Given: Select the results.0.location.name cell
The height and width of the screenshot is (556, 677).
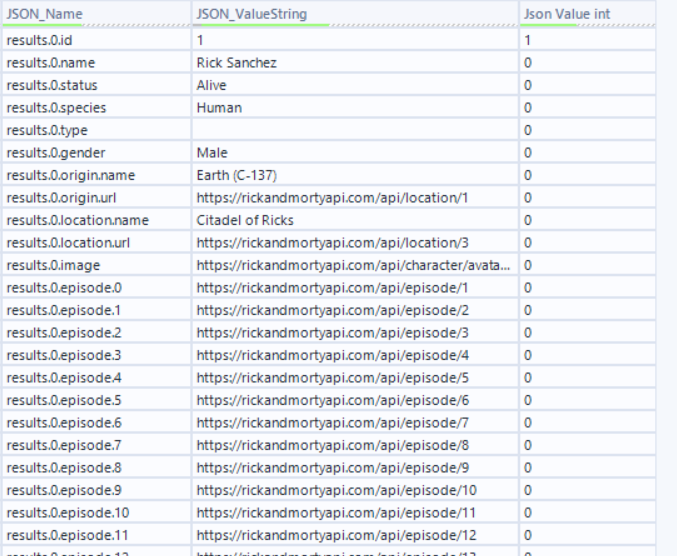Looking at the screenshot, I should 97,220.
